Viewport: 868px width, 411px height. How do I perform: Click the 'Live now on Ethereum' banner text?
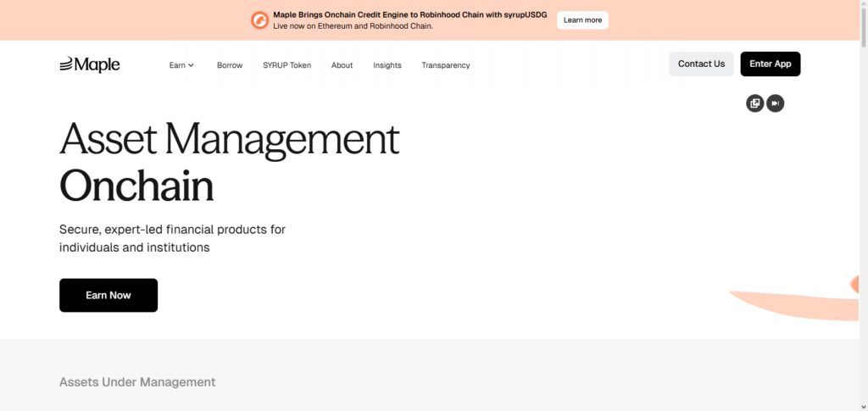[x=353, y=26]
